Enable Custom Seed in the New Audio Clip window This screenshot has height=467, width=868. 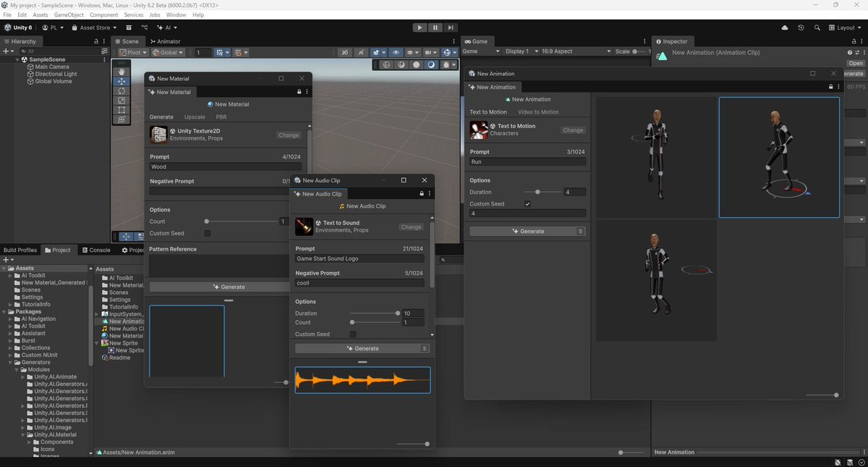click(352, 334)
